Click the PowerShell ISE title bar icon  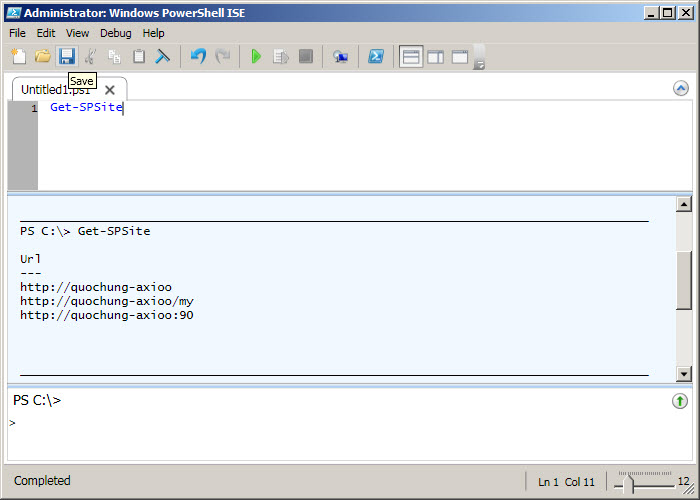(x=13, y=12)
